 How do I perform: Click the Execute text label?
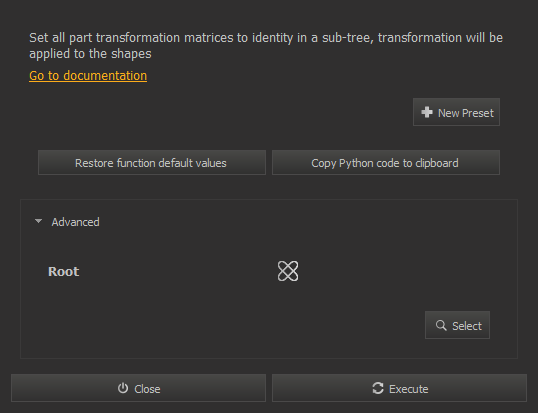point(409,389)
